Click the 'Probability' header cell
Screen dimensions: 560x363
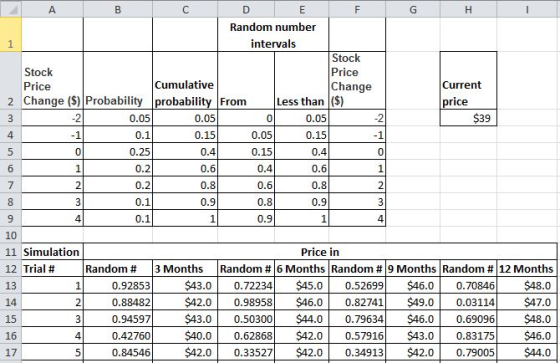(118, 81)
